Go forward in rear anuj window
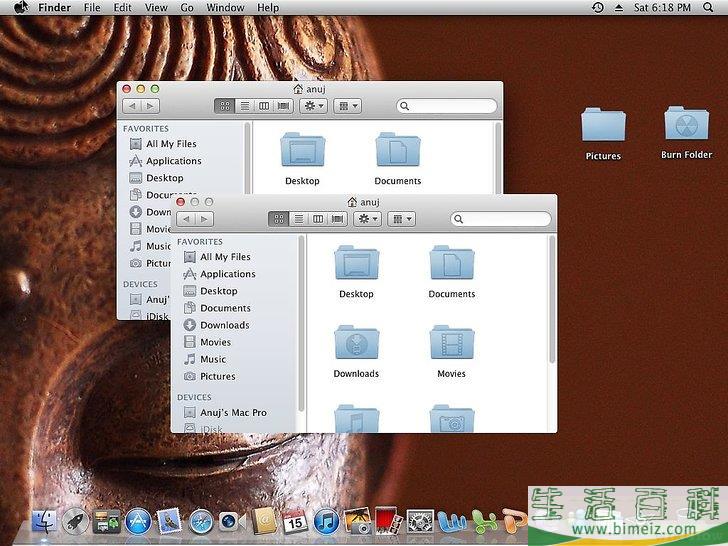Viewport: 728px width, 546px height. (x=150, y=106)
